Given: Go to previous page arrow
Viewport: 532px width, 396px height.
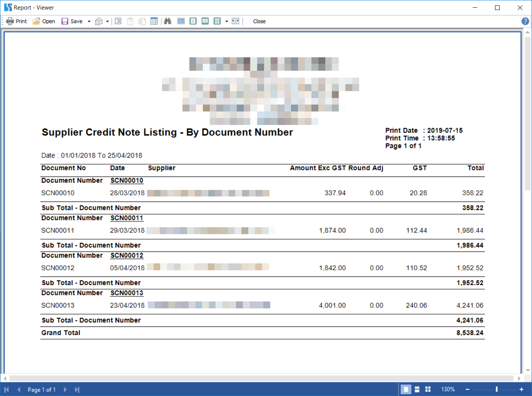Looking at the screenshot, I should pyautogui.click(x=18, y=389).
